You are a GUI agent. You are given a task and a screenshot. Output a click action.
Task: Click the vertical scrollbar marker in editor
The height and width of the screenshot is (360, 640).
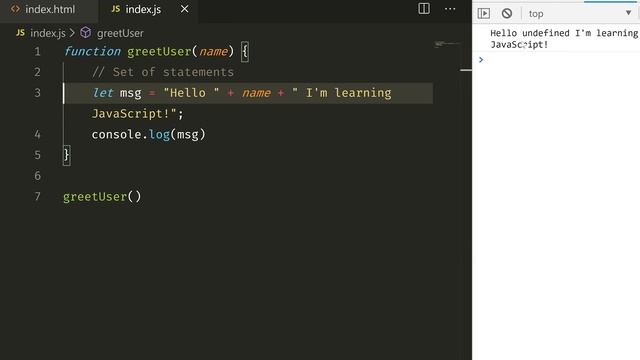click(x=465, y=70)
